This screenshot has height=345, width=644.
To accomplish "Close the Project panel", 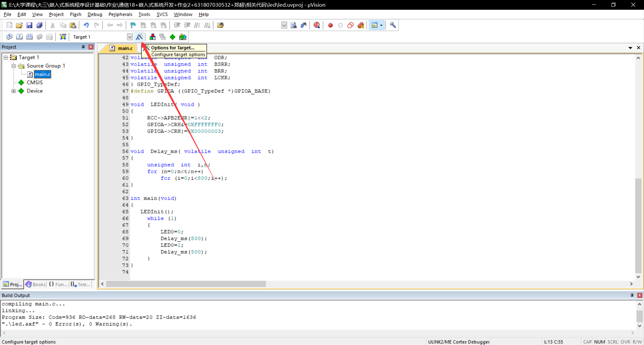I will pyautogui.click(x=91, y=47).
